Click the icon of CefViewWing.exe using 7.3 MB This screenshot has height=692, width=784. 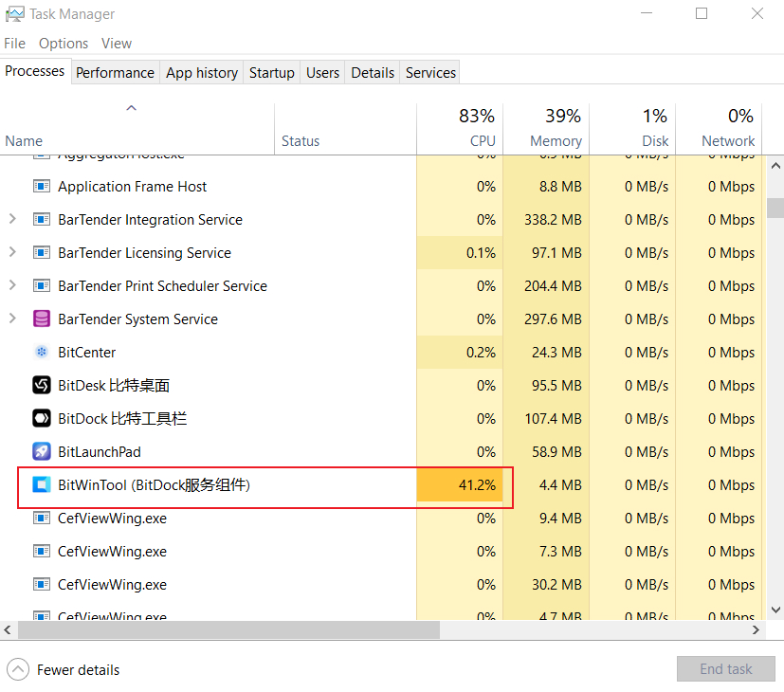(42, 551)
